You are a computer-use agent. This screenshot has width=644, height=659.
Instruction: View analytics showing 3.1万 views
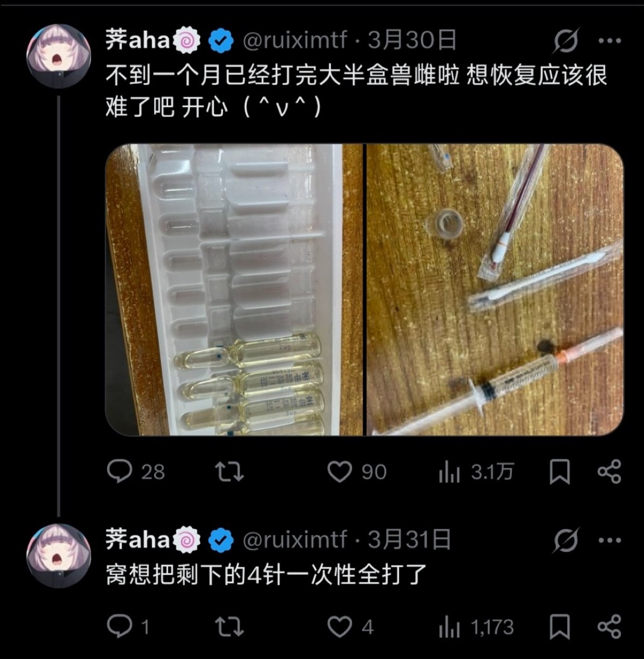click(476, 472)
